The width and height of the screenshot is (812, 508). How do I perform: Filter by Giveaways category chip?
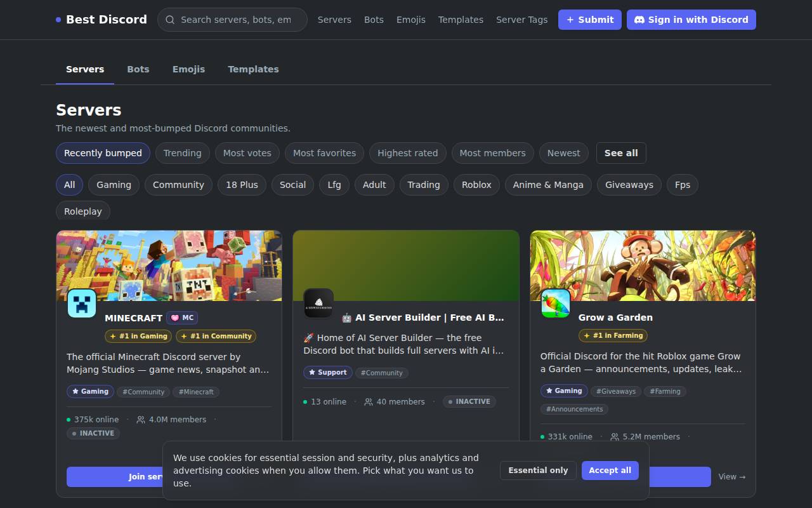[629, 185]
